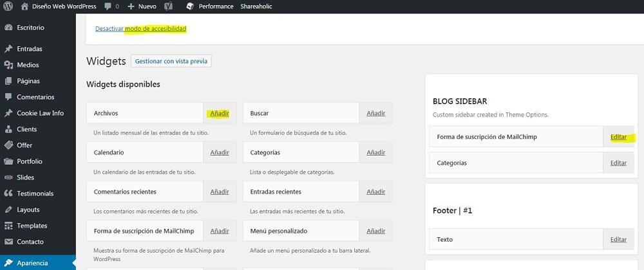644x270 pixels.
Task: Click the Escritorio dashboard icon
Action: point(8,28)
